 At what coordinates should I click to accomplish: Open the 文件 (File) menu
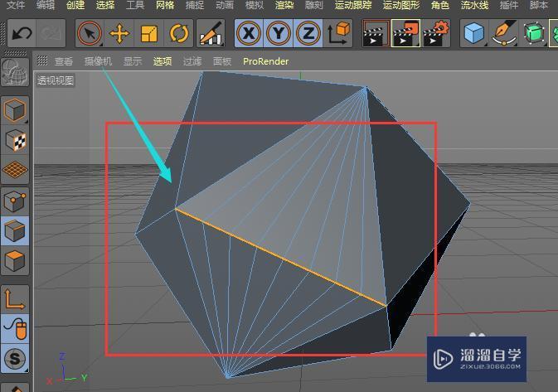point(16,5)
